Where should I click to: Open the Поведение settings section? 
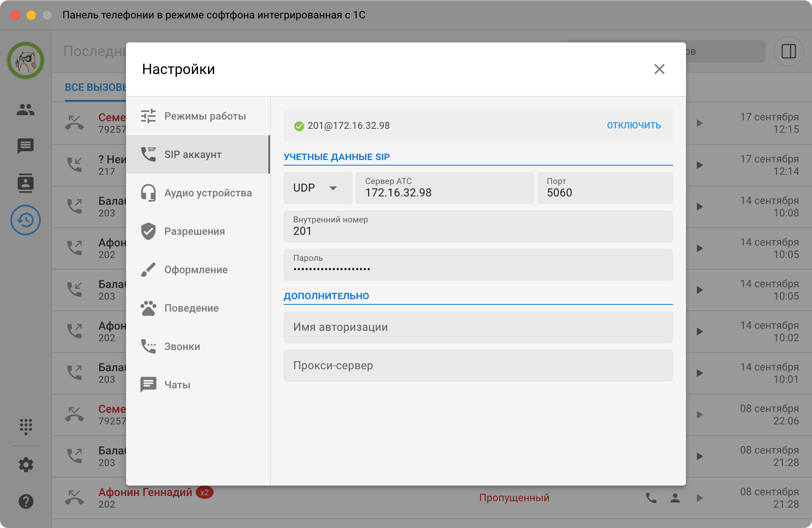point(198,308)
